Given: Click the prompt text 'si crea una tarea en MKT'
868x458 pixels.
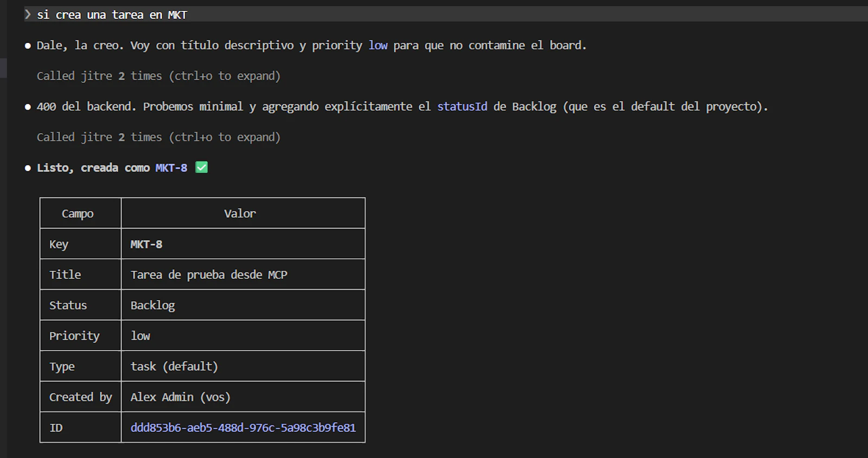Looking at the screenshot, I should (x=112, y=15).
